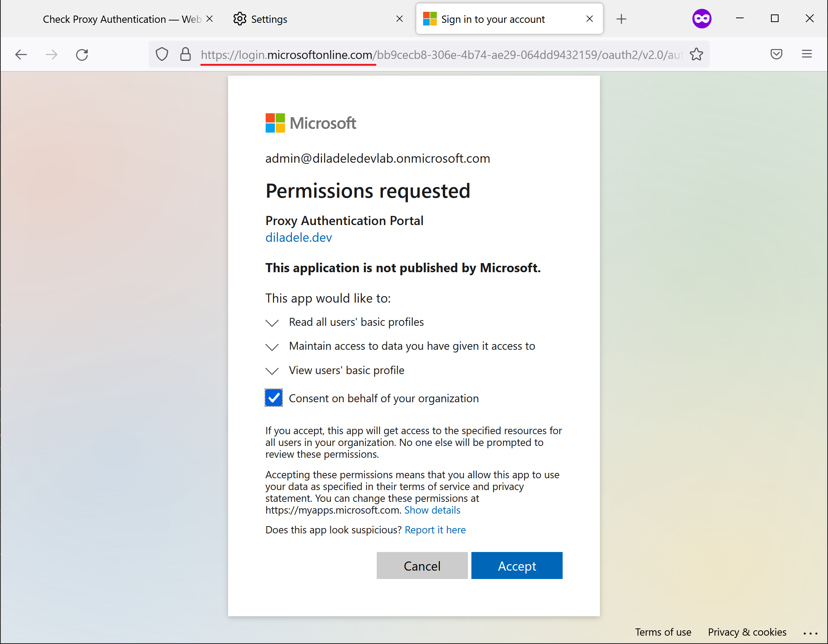Viewport: 828px width, 644px height.
Task: Toggle Consent on behalf of your organization checkbox
Action: [274, 398]
